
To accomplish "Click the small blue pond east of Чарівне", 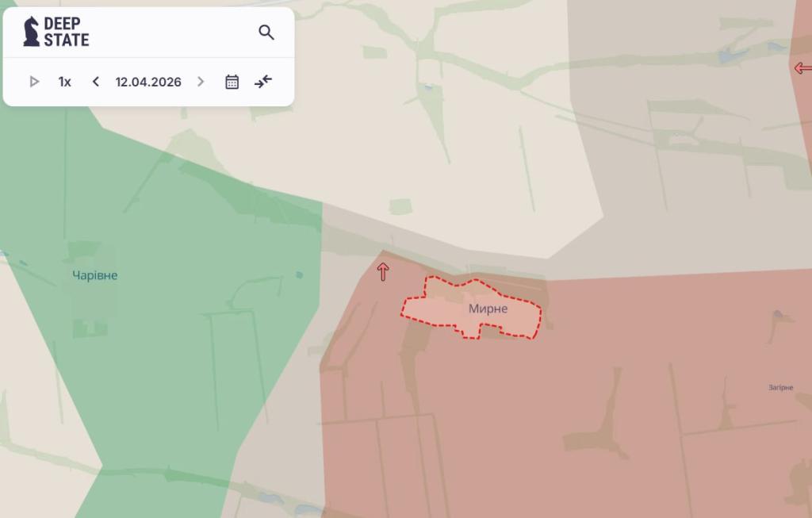I will click(x=299, y=275).
